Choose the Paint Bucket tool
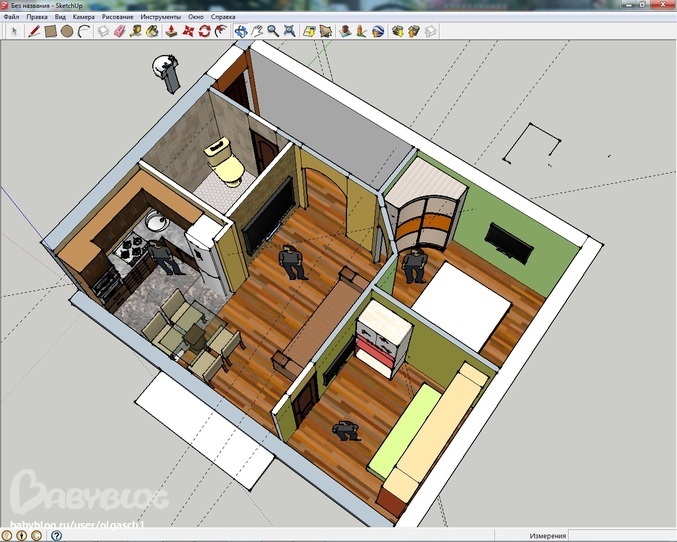The width and height of the screenshot is (677, 542). (152, 31)
